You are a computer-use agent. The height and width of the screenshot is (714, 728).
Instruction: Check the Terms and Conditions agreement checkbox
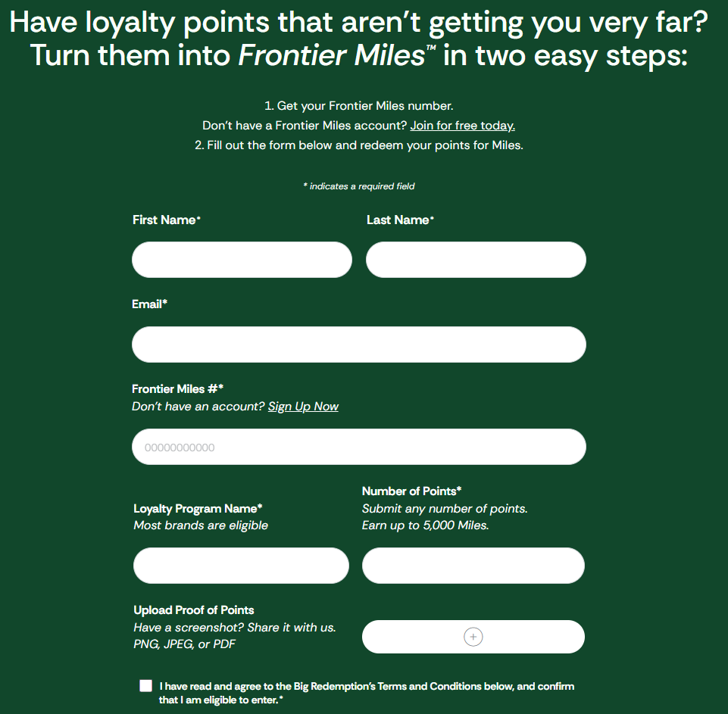click(146, 686)
